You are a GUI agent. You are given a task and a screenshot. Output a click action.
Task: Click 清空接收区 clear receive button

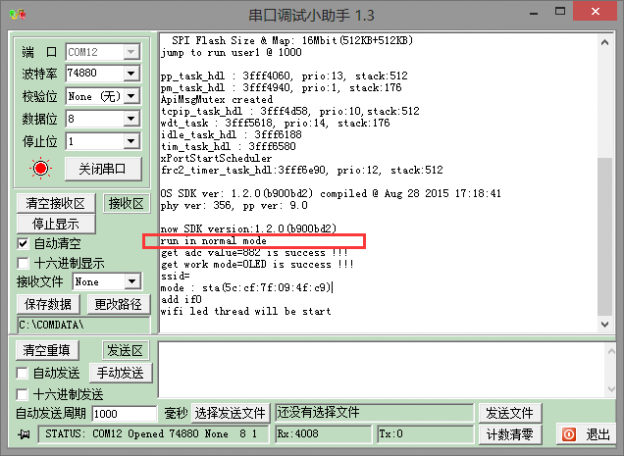click(56, 204)
